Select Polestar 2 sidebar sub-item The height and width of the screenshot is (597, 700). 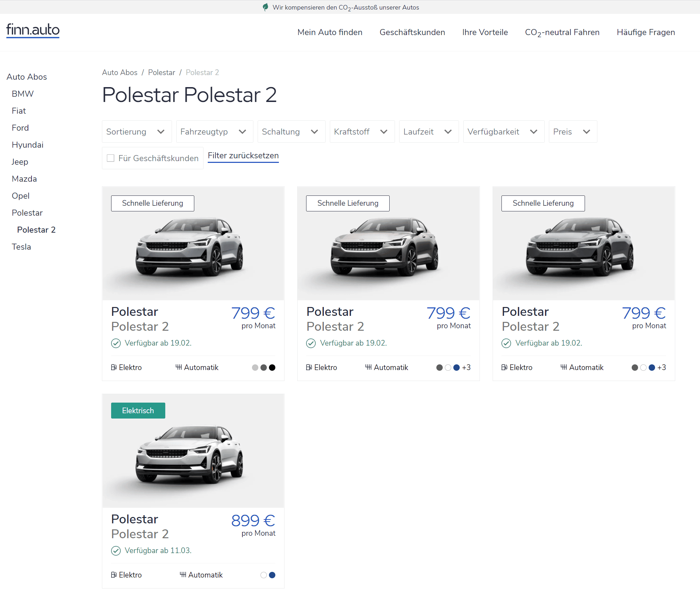(x=36, y=230)
